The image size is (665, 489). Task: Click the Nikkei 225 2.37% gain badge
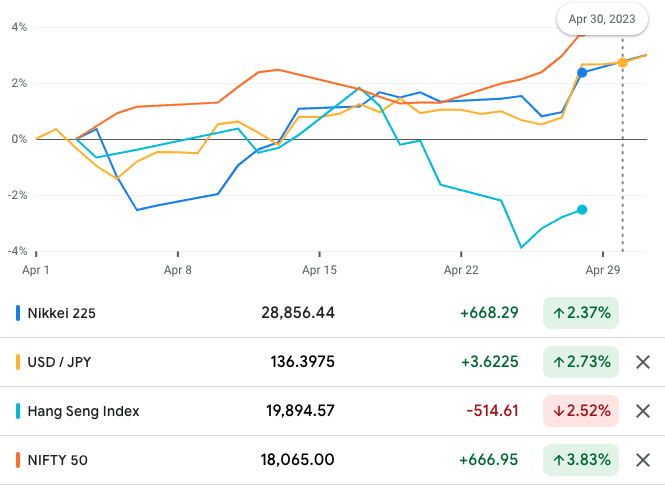580,313
